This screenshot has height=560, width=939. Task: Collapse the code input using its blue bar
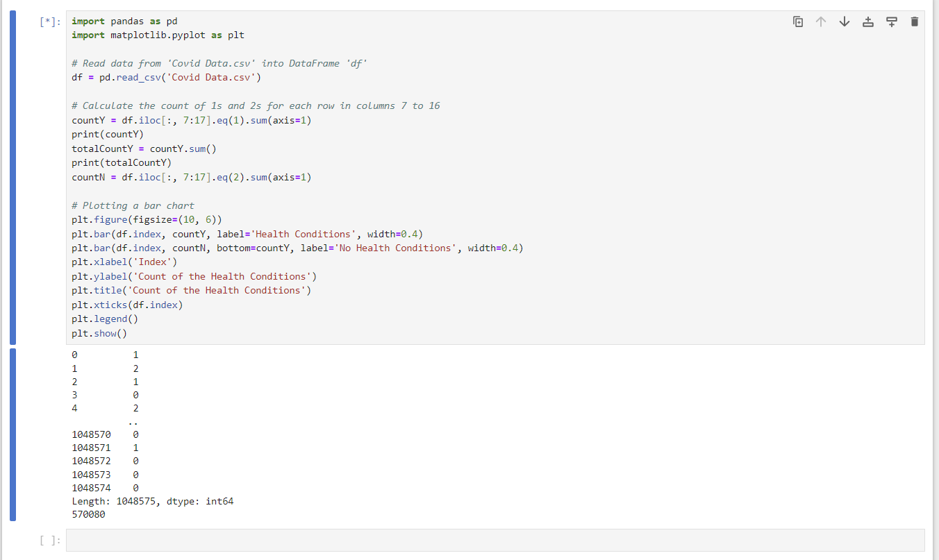pos(13,178)
